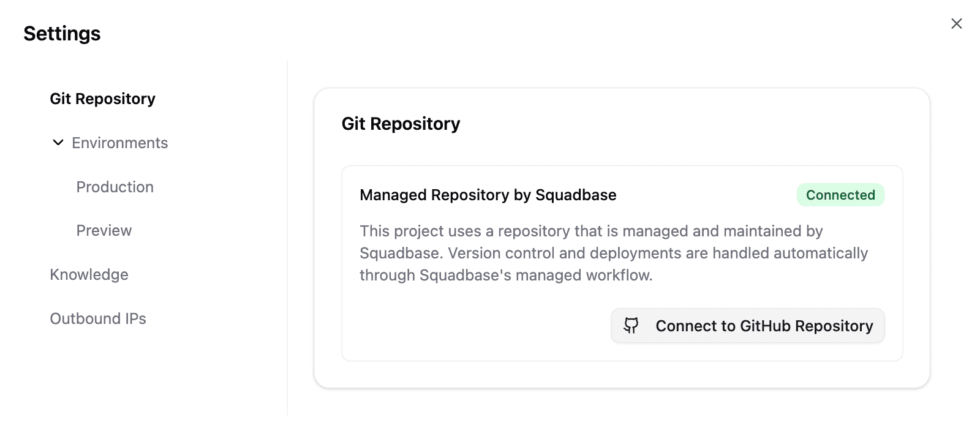
Task: Click the word 'Squadbase' in card title
Action: [x=576, y=195]
